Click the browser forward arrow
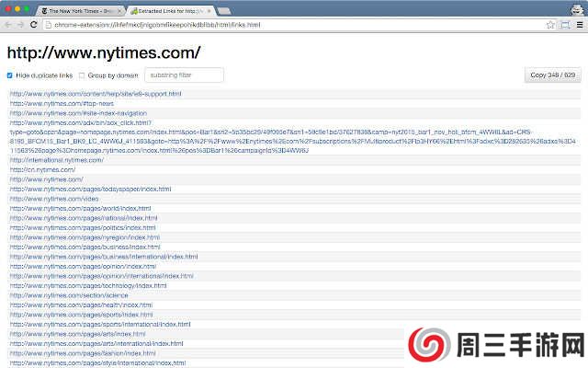 click(20, 24)
